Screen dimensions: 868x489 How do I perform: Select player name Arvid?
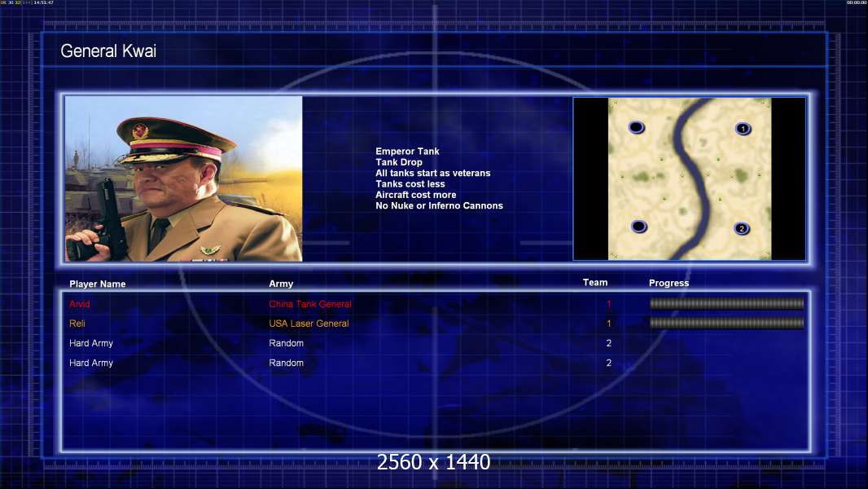(x=79, y=304)
